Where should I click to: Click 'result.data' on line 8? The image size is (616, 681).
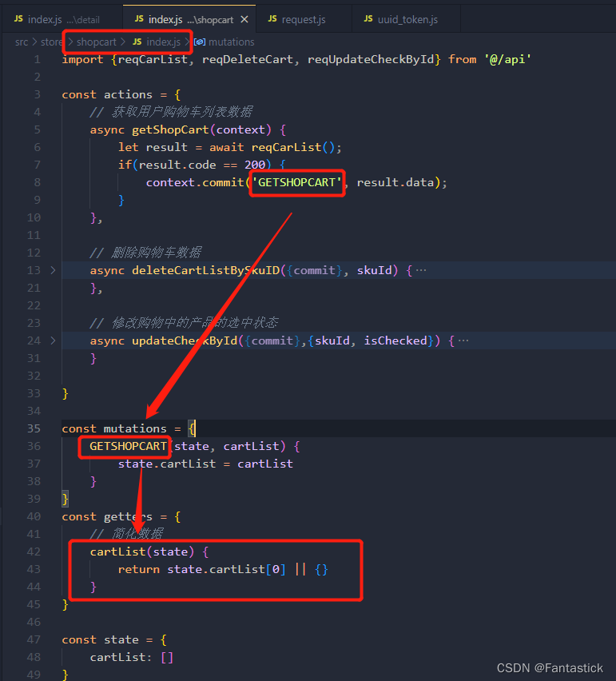(x=395, y=182)
